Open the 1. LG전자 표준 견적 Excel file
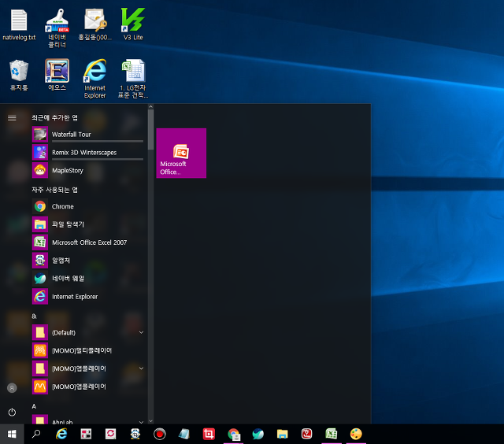Viewport: 504px width, 444px height. coord(133,79)
